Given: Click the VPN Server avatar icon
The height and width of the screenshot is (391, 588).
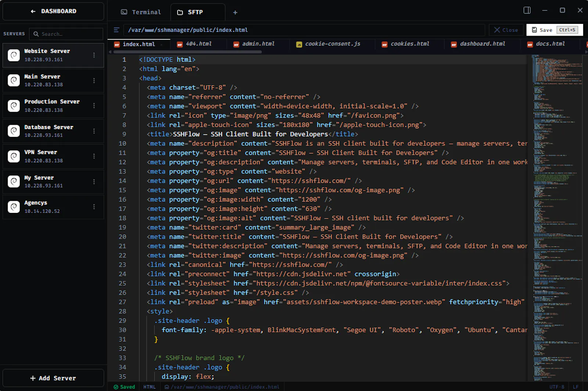Looking at the screenshot, I should coord(14,156).
